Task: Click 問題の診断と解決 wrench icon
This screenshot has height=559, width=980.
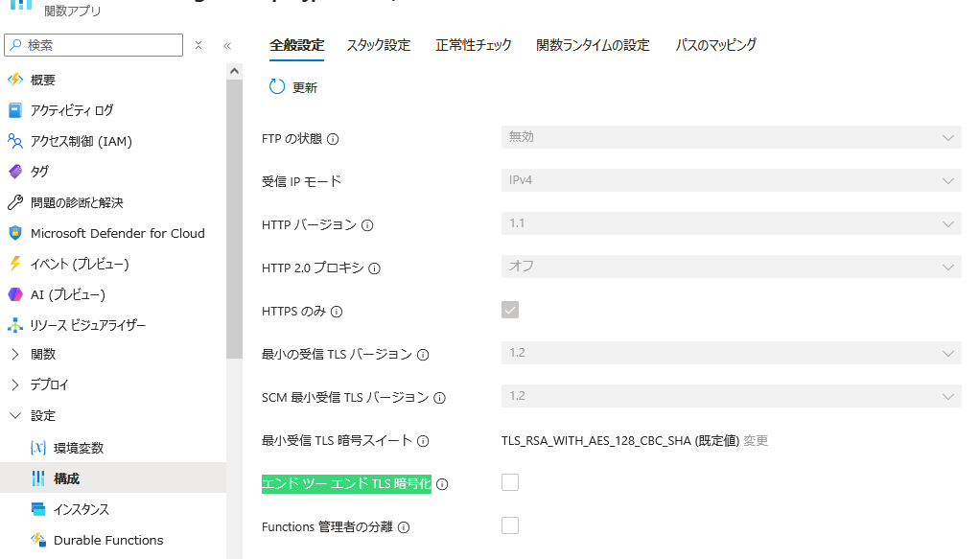Action: pos(15,202)
